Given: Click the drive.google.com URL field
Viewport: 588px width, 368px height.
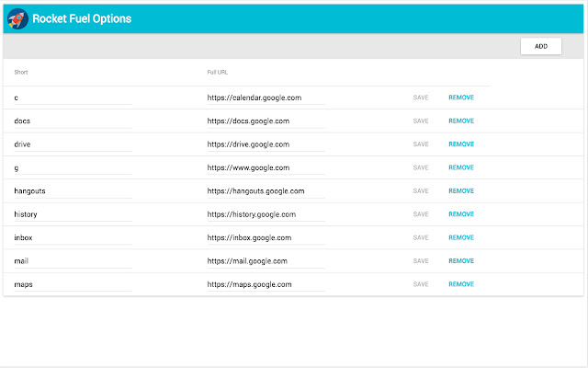Looking at the screenshot, I should coord(266,144).
